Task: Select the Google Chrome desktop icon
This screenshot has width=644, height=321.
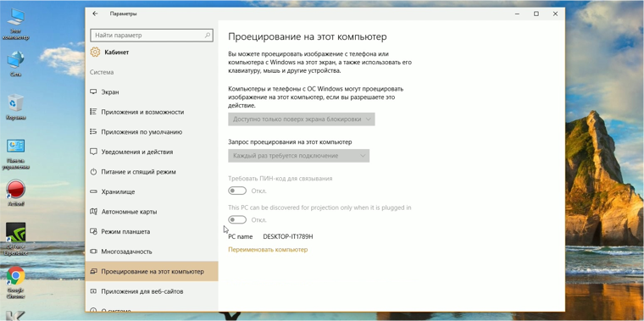Action: 15,283
